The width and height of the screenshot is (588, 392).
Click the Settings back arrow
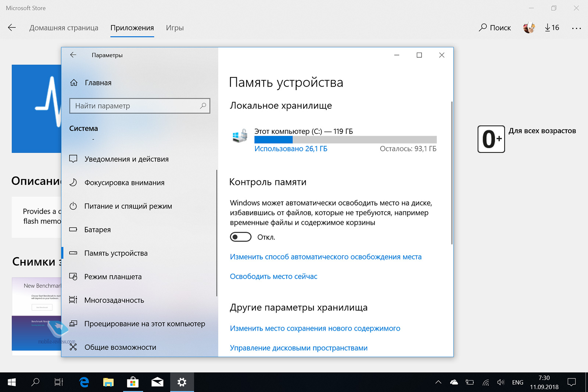[73, 55]
